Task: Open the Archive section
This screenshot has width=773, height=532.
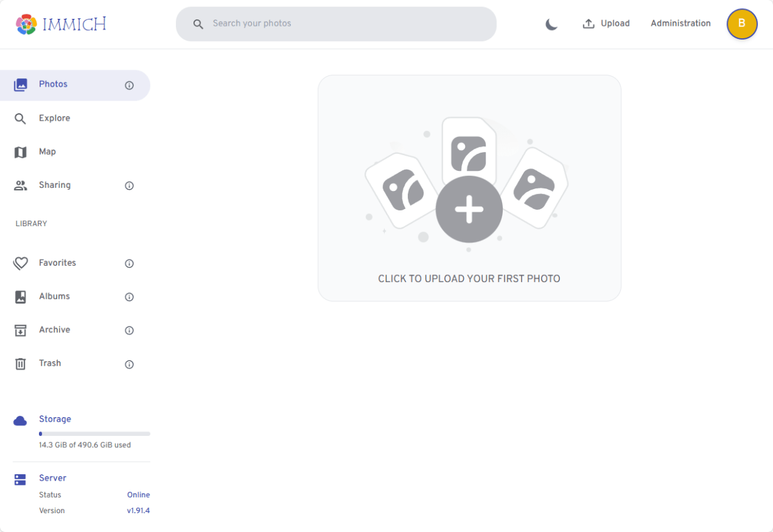Action: [55, 330]
